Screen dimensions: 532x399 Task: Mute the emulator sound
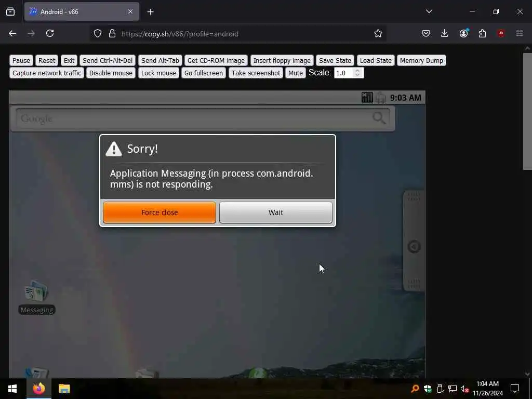(296, 73)
